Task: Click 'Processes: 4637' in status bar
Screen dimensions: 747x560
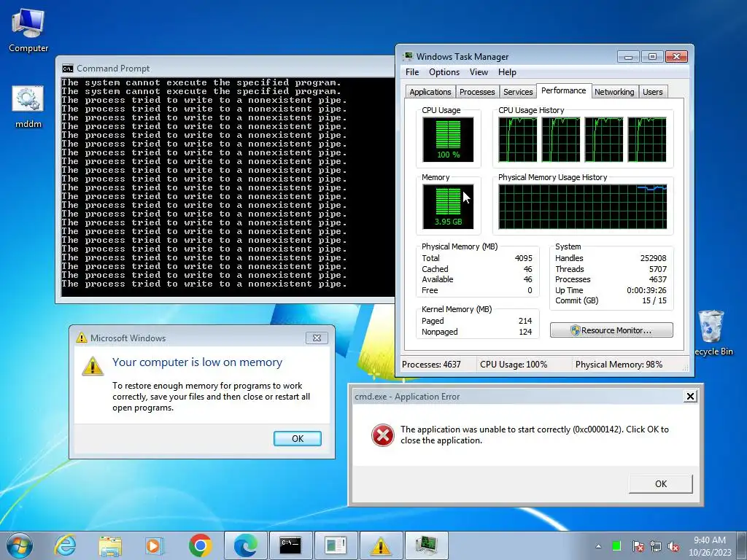Action: click(x=431, y=365)
